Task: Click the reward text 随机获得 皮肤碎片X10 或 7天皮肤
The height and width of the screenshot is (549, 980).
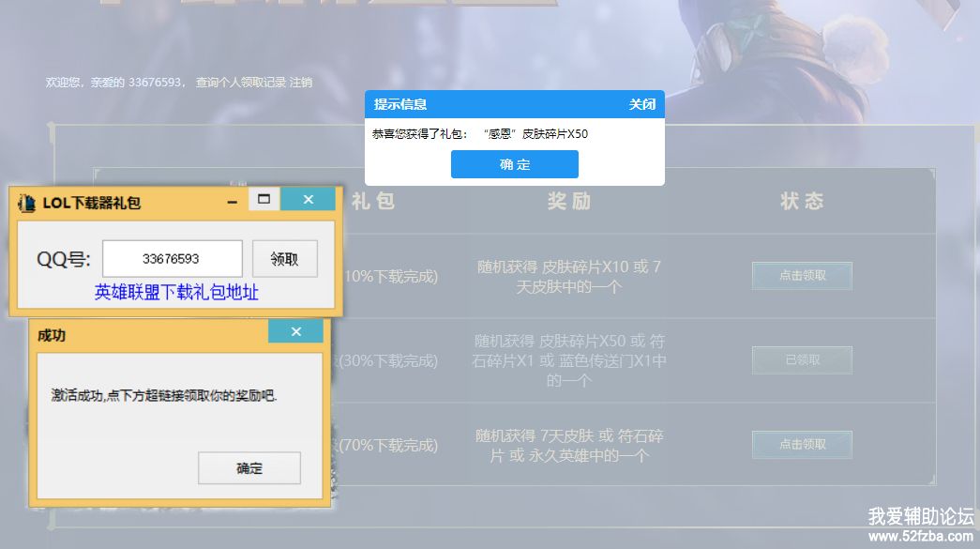Action: [x=568, y=276]
